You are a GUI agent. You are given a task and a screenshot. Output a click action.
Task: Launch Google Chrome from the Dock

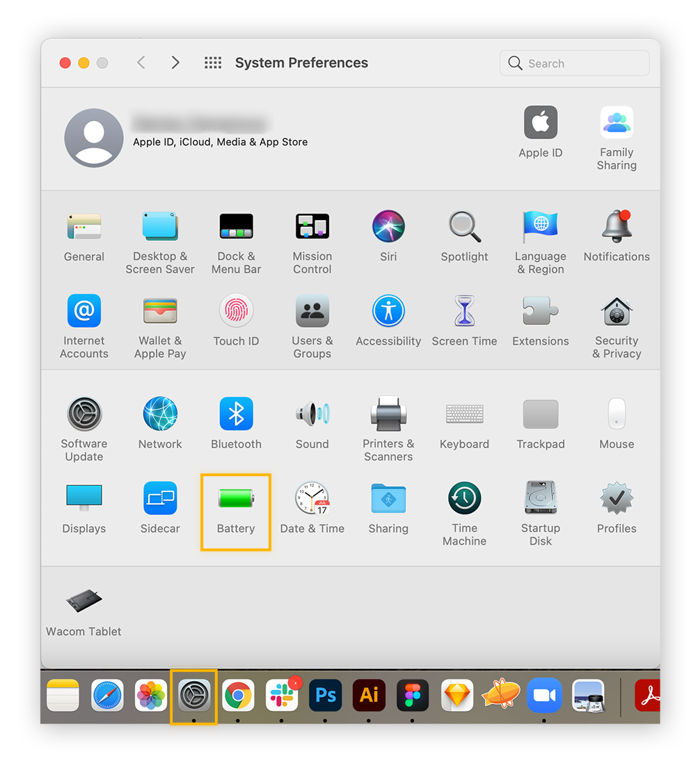click(x=238, y=694)
